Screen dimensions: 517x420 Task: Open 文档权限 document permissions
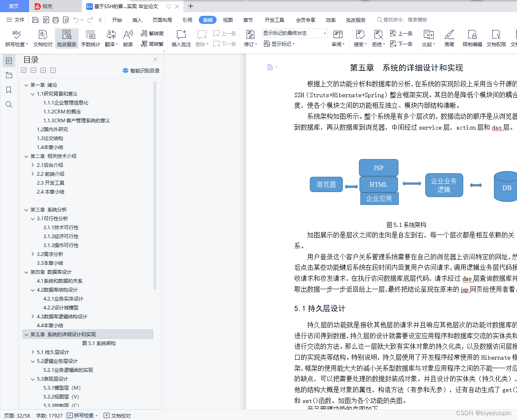[496, 38]
